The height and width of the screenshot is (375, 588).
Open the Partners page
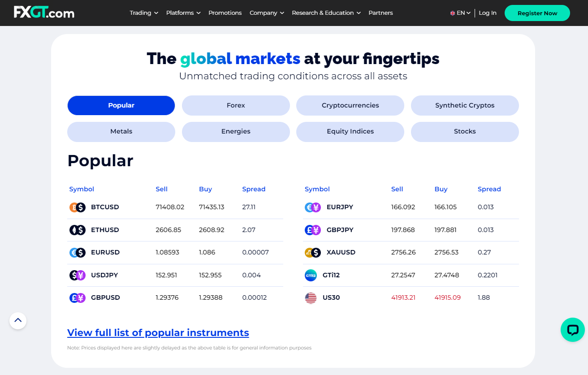point(380,13)
